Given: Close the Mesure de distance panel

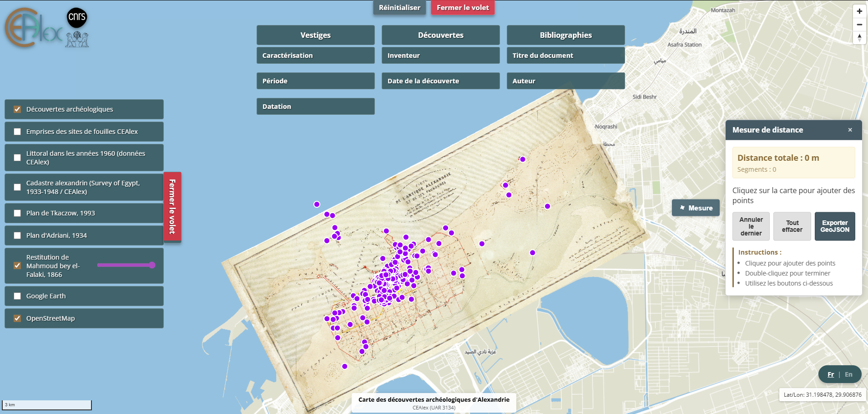Looking at the screenshot, I should tap(850, 130).
